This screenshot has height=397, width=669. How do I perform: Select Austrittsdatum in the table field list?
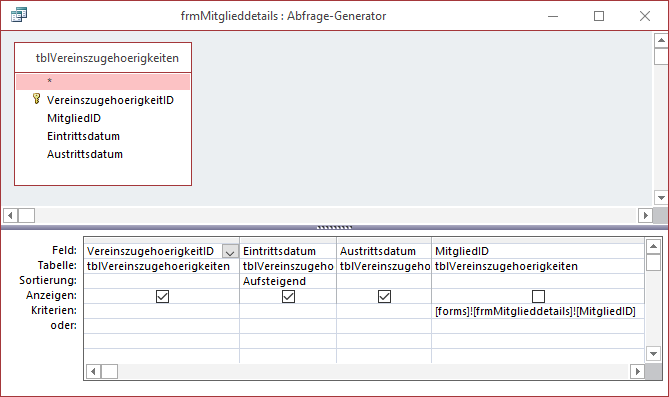pos(84,154)
